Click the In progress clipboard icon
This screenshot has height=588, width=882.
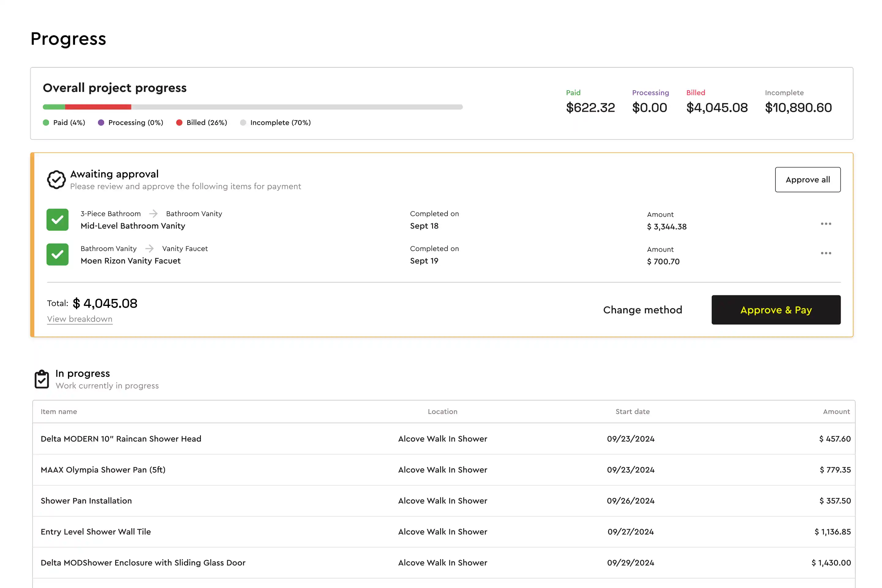pos(42,379)
